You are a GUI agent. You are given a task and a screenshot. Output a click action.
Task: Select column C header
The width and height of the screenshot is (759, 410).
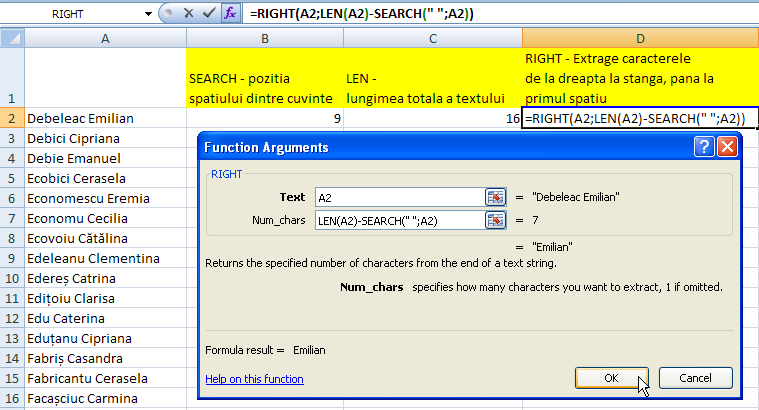(x=433, y=39)
